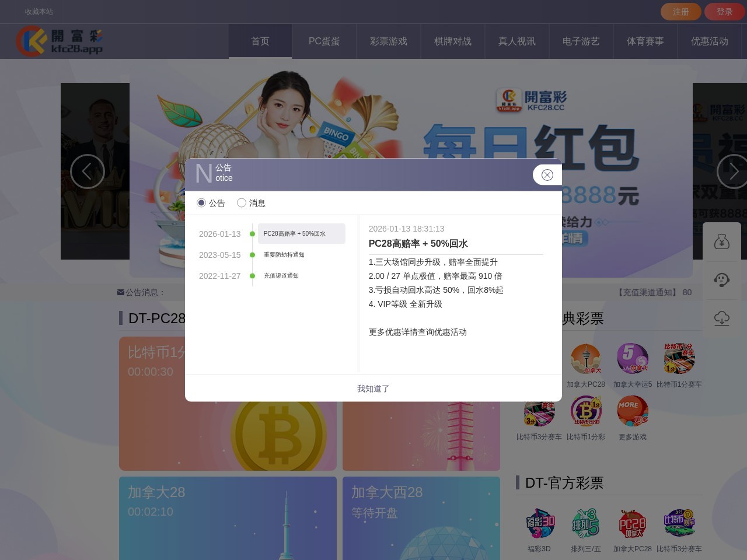Click 更多优惠详情查询优惠活动 text in notice
Screen dimensions: 747x560
(x=417, y=332)
